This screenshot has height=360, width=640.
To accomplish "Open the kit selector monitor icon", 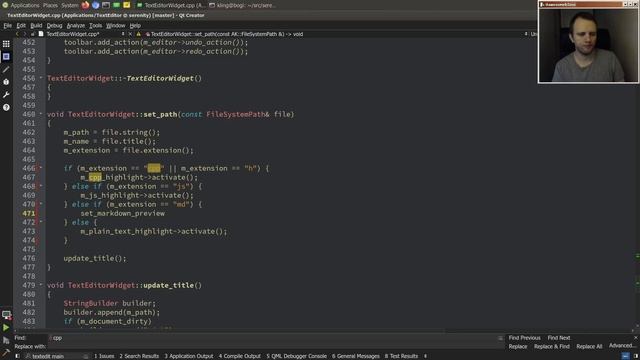I will [6, 315].
